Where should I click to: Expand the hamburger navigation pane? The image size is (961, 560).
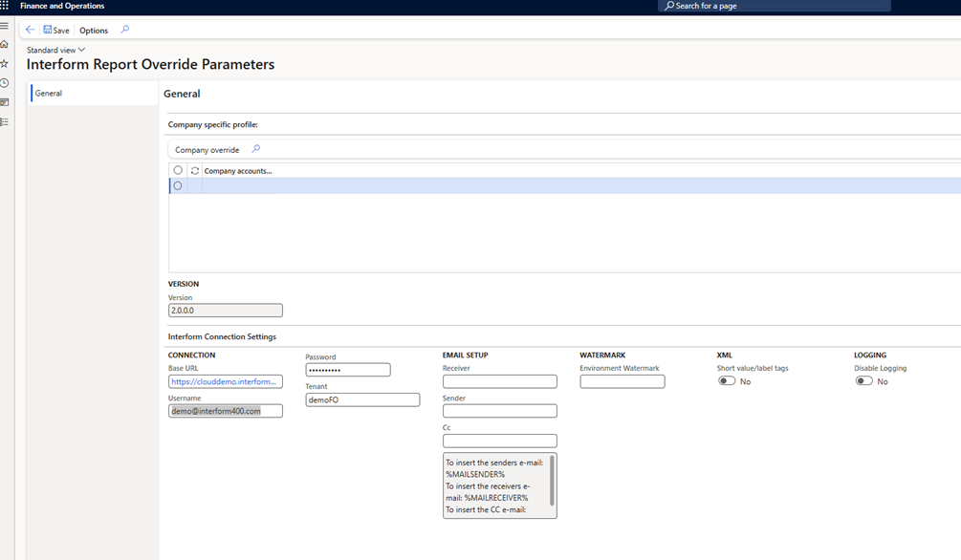pyautogui.click(x=5, y=26)
